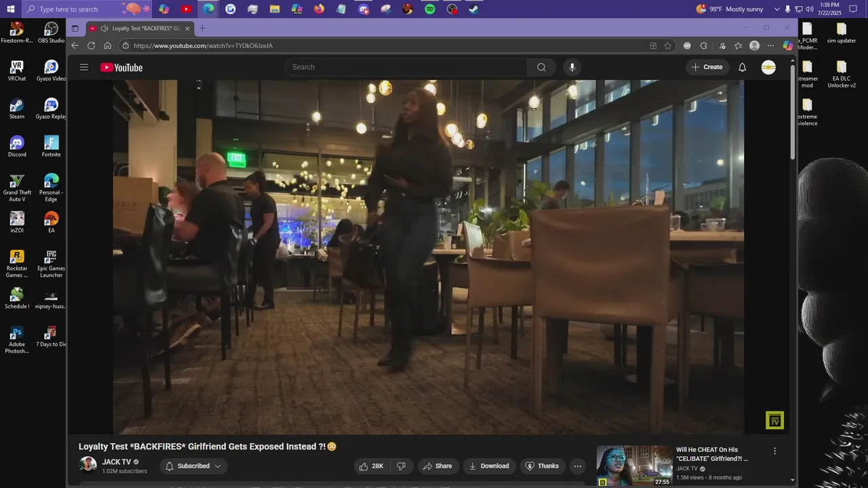Click the YouTube search magnifier button
The height and width of the screenshot is (488, 868).
click(x=541, y=67)
